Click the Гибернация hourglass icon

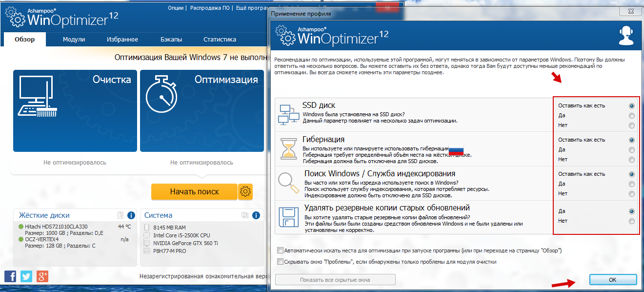click(x=288, y=148)
